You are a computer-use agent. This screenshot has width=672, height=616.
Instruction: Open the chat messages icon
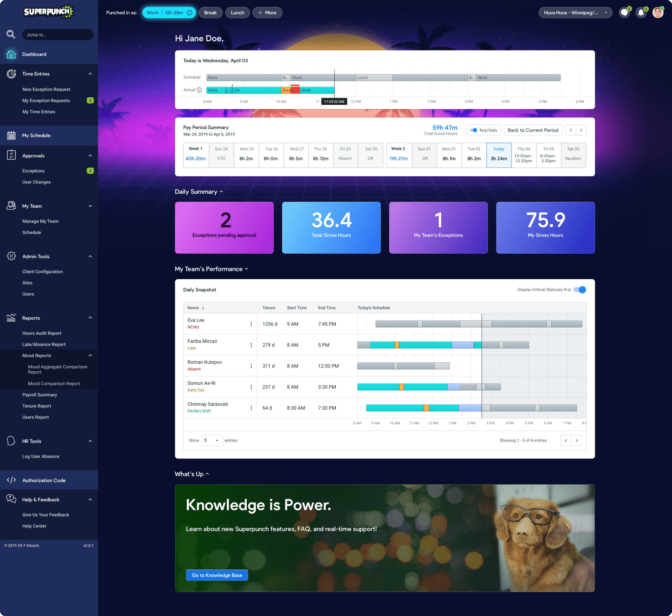click(624, 13)
